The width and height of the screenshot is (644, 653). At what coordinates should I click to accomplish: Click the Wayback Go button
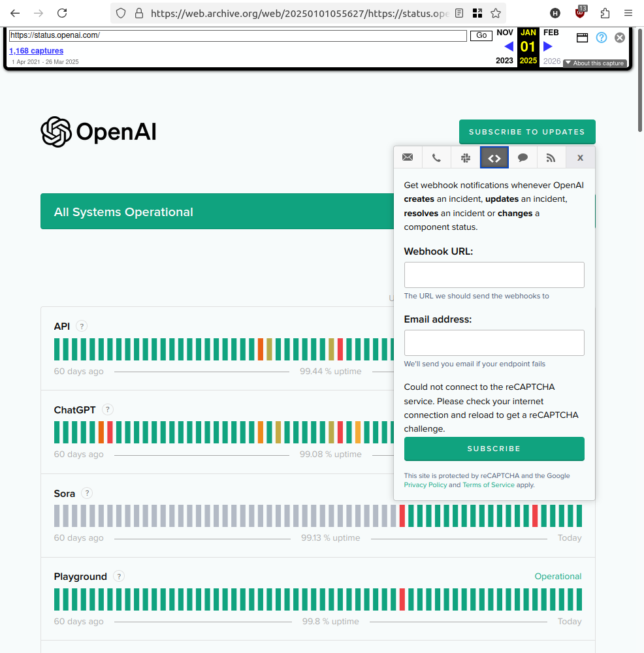click(481, 35)
